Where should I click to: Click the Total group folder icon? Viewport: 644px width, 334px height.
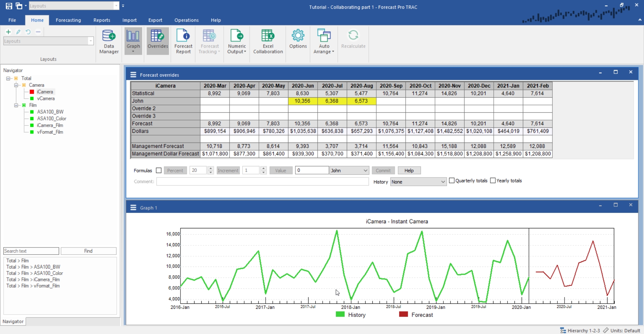pyautogui.click(x=16, y=78)
